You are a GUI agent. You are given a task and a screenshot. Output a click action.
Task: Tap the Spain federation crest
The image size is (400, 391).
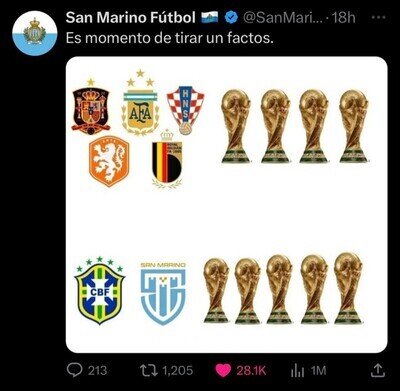tap(91, 107)
